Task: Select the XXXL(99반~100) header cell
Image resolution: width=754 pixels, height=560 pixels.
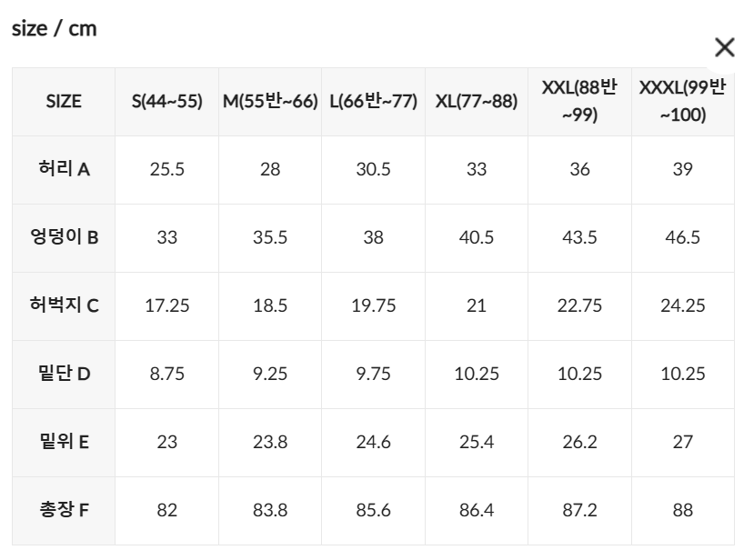Action: pos(682,102)
